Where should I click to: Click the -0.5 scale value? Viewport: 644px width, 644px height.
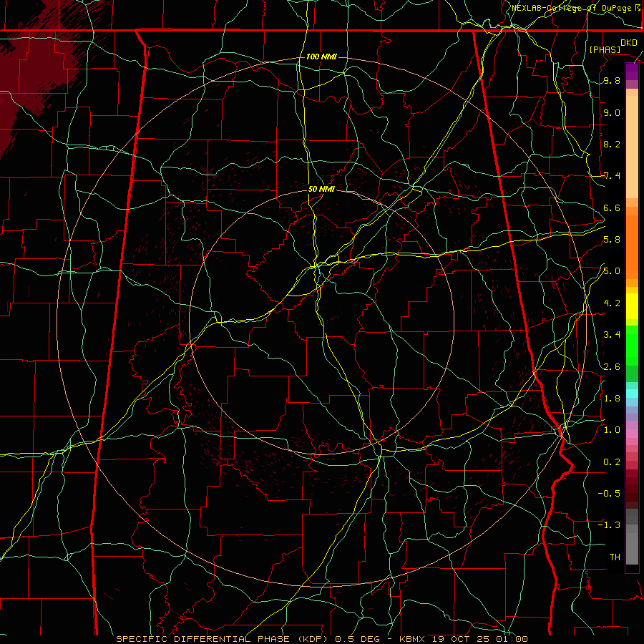(609, 493)
